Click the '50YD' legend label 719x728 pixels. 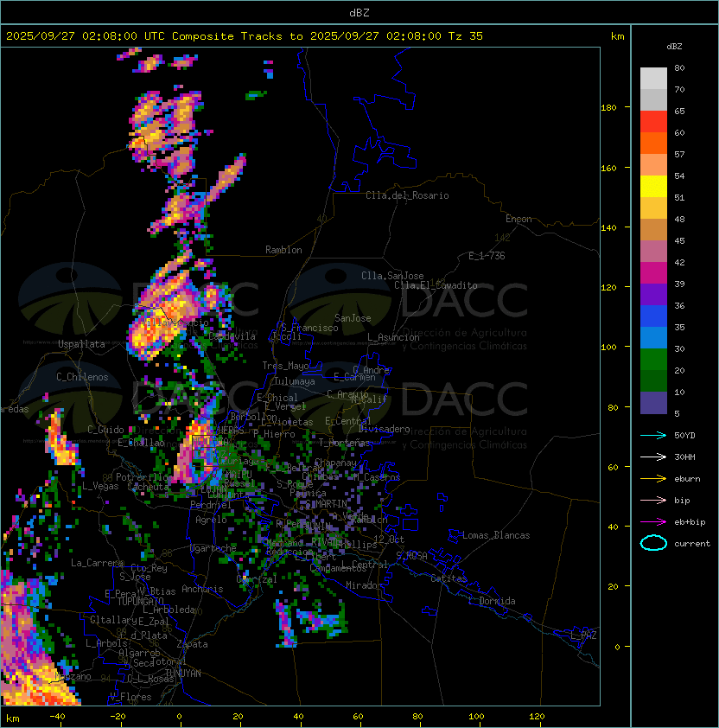pos(684,435)
